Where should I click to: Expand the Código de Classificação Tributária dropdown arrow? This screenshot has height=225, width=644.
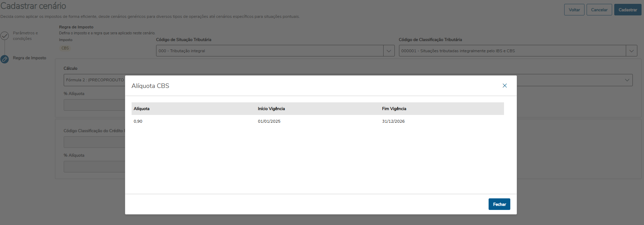(x=631, y=51)
